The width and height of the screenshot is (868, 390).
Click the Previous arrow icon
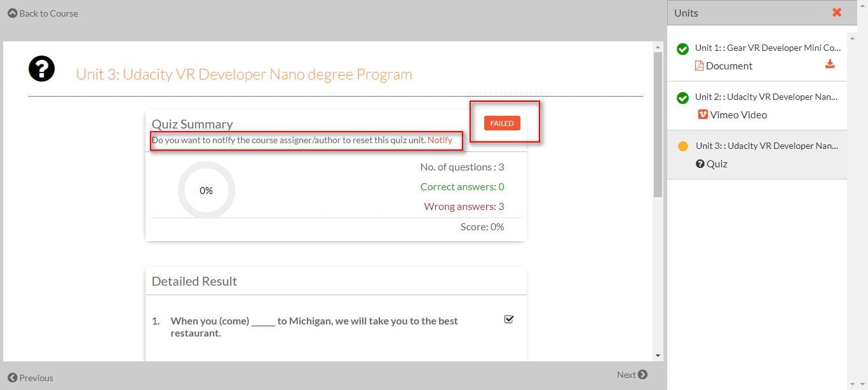12,377
